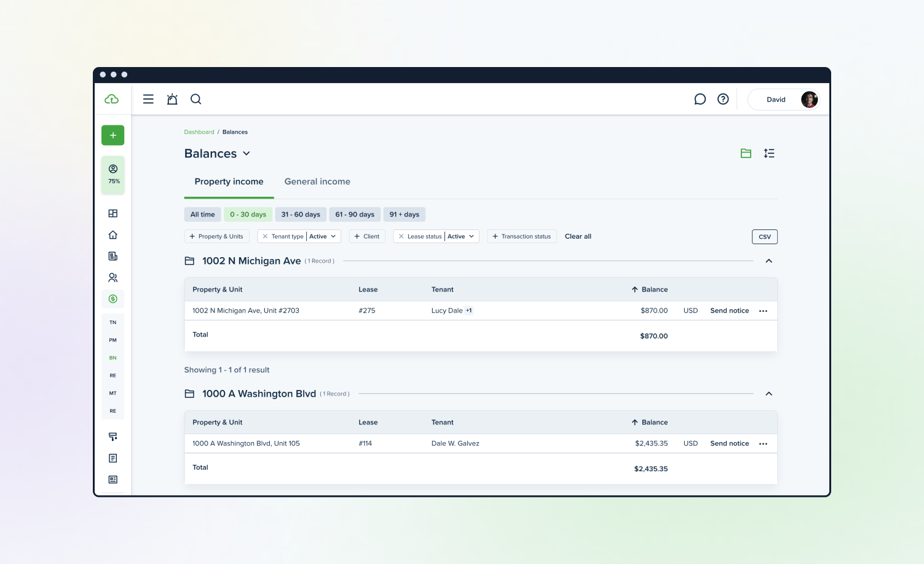The height and width of the screenshot is (564, 924).
Task: Expand the Balances title dropdown
Action: (247, 154)
